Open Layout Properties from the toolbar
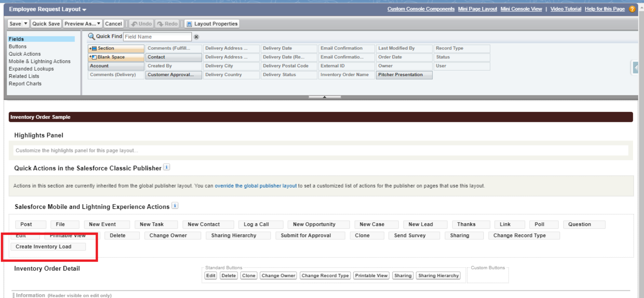The width and height of the screenshot is (644, 298). (x=212, y=24)
